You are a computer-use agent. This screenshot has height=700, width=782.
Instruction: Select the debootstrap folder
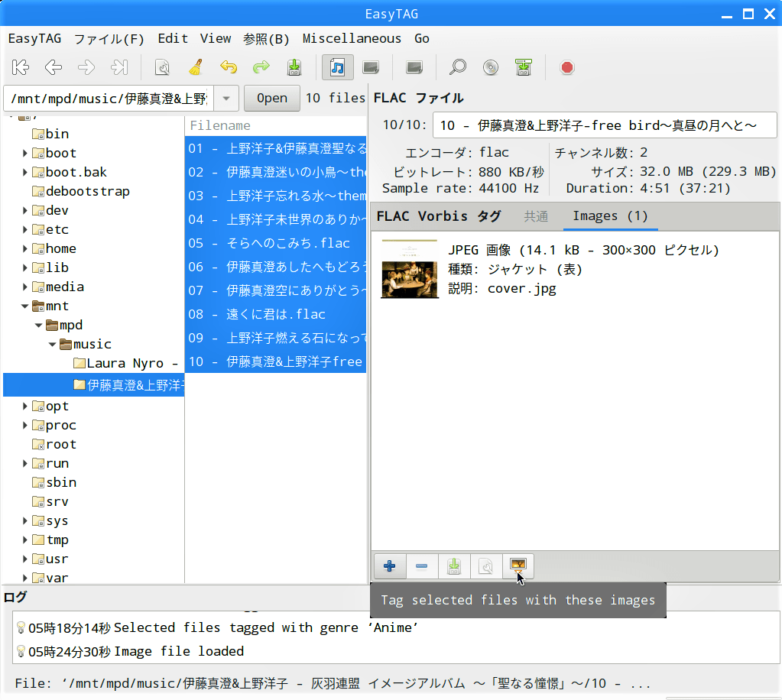pyautogui.click(x=81, y=192)
